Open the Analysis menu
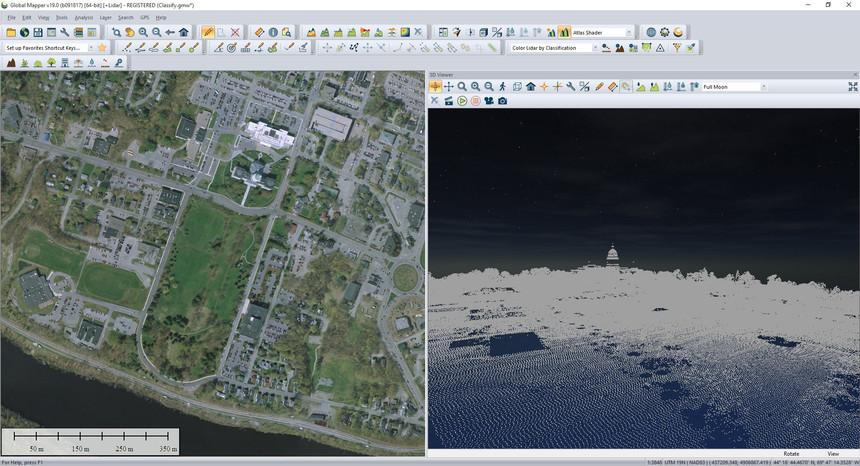860x466 pixels. click(84, 17)
